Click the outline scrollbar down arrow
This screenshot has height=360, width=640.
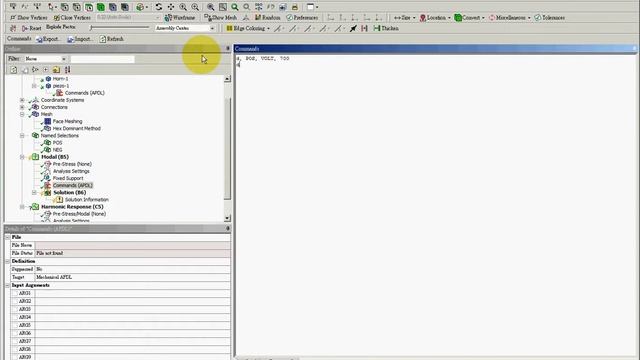pos(227,218)
